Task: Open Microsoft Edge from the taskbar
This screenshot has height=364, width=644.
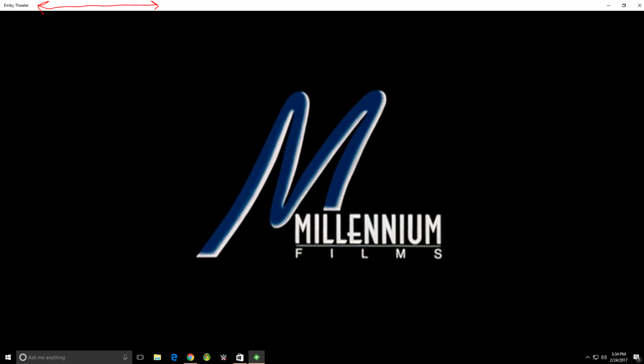Action: [x=174, y=357]
